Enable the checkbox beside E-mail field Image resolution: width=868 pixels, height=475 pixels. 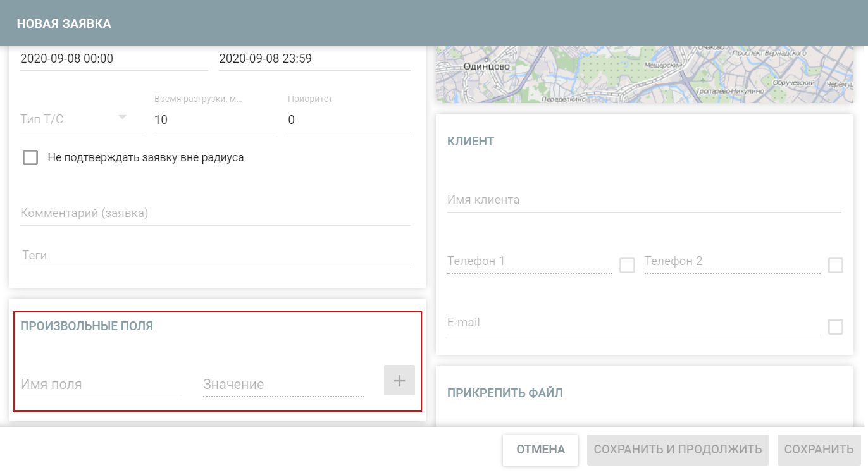click(836, 326)
